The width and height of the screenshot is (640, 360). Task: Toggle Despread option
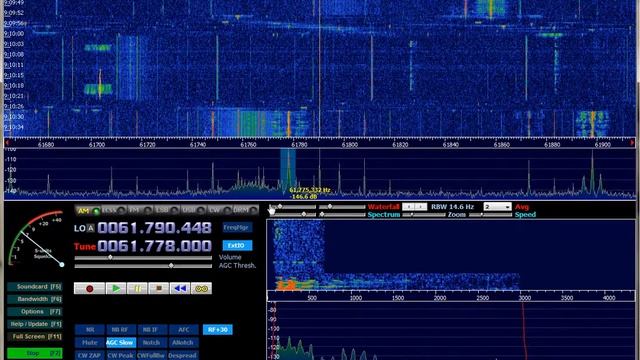point(183,356)
